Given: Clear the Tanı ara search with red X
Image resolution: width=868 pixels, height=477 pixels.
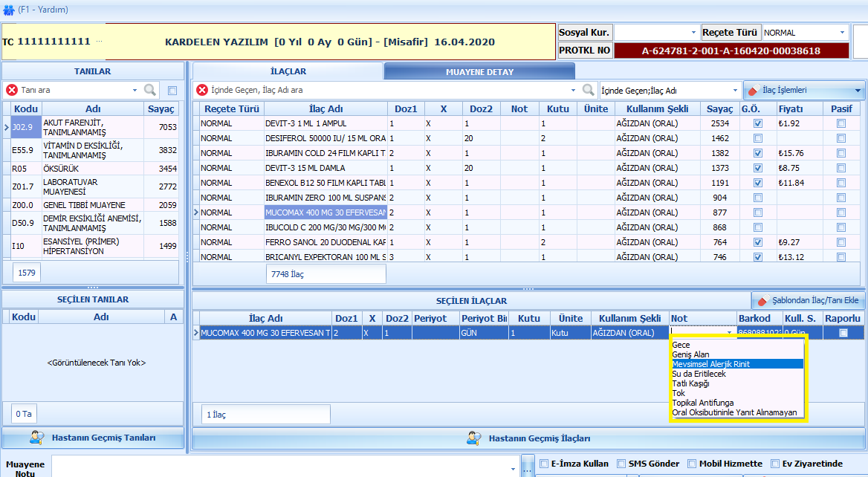Looking at the screenshot, I should (12, 90).
